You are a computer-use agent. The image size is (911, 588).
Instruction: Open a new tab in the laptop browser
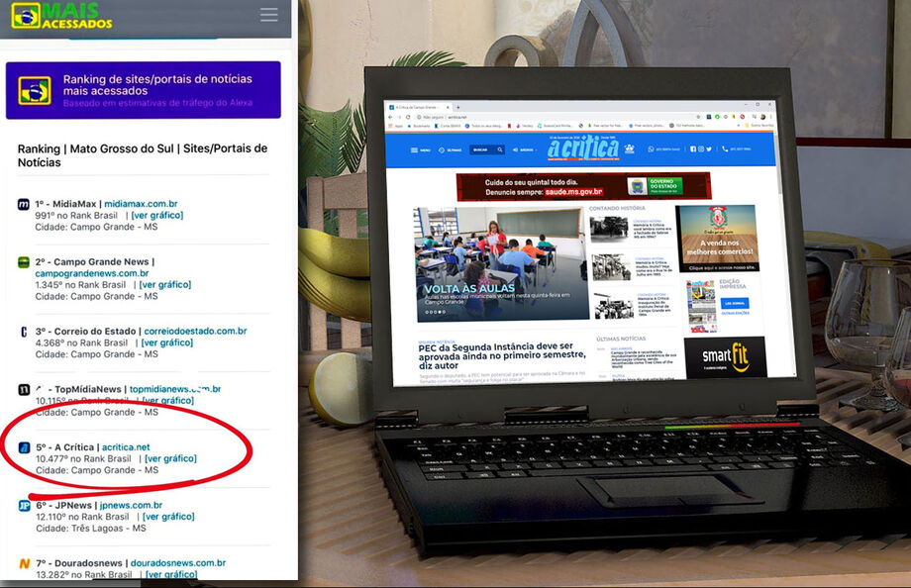(x=457, y=108)
